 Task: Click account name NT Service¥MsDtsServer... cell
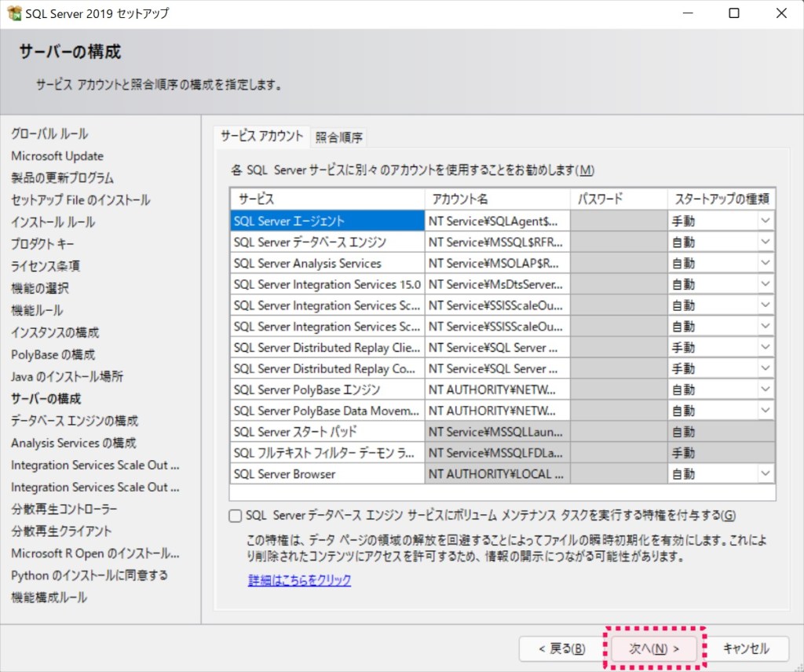click(497, 284)
